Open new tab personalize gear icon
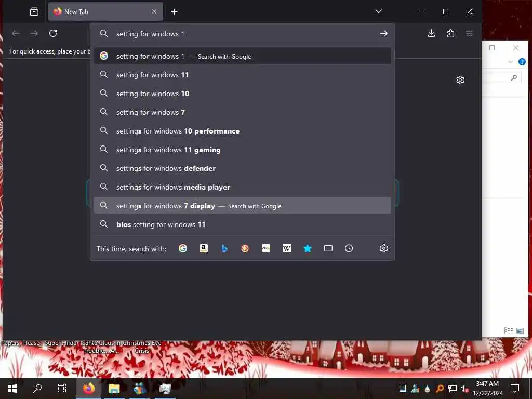This screenshot has width=532, height=399. pos(460,80)
